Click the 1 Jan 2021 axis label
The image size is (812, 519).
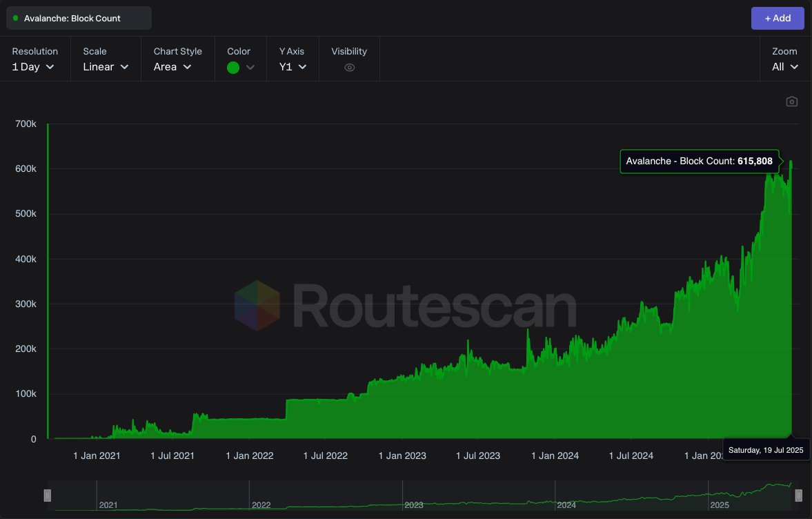[x=97, y=456]
